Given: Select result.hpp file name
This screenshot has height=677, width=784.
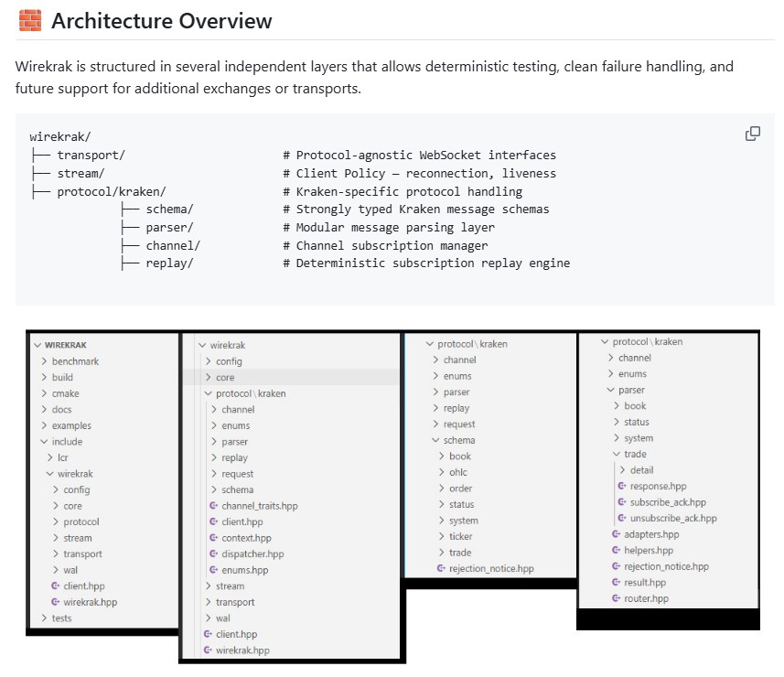Looking at the screenshot, I should 645,582.
